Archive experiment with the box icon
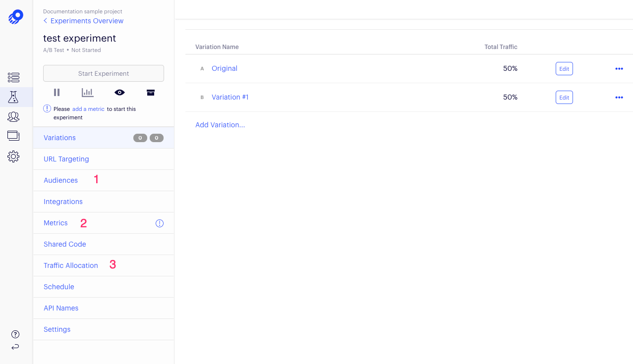The height and width of the screenshot is (364, 633). pos(151,92)
